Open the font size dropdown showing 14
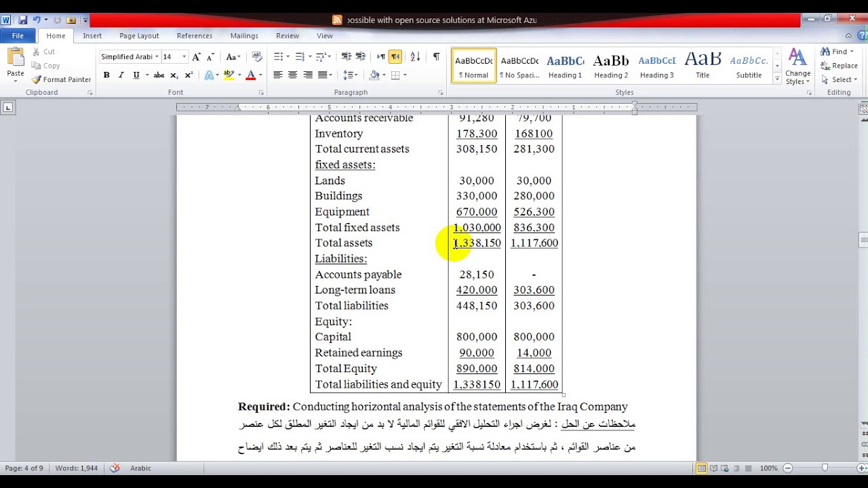Screen dimensions: 868x488 click(x=185, y=57)
